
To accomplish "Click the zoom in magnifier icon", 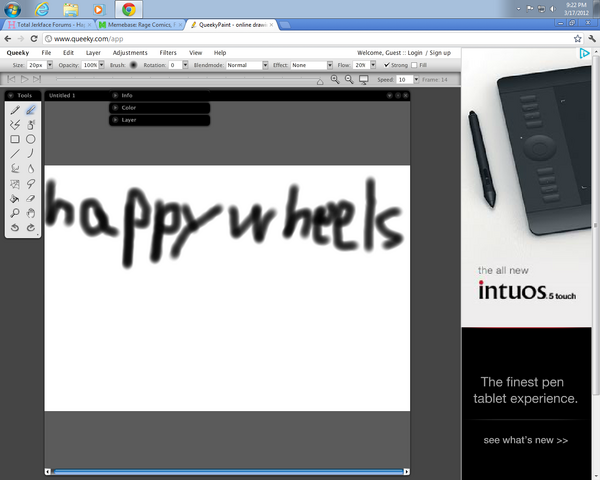I will (335, 79).
